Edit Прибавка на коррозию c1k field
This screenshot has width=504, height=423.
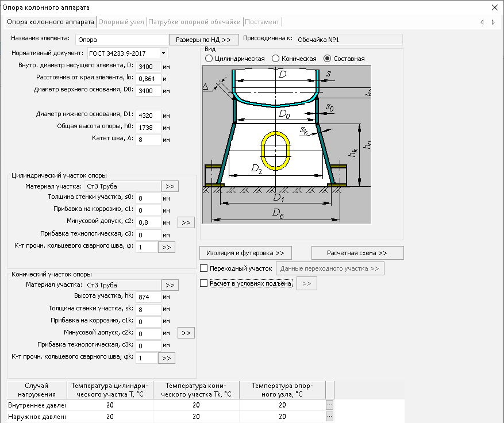(x=148, y=321)
